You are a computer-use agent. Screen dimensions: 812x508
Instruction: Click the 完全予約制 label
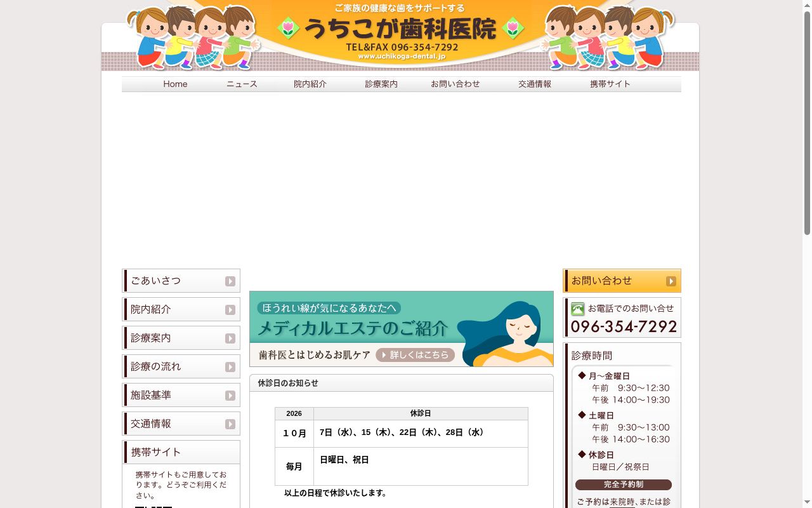pyautogui.click(x=624, y=485)
